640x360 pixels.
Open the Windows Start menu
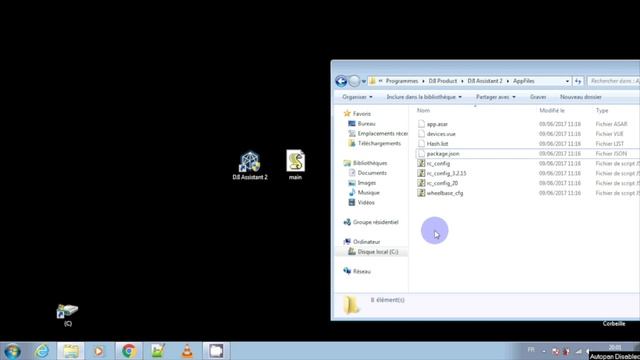tap(12, 351)
